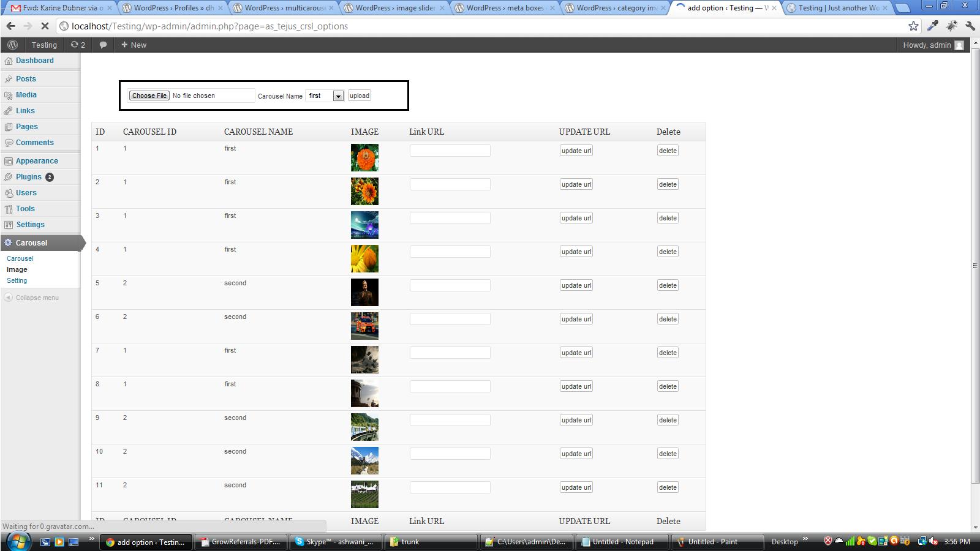Delete the row with ID 5
The image size is (980, 551).
click(668, 285)
